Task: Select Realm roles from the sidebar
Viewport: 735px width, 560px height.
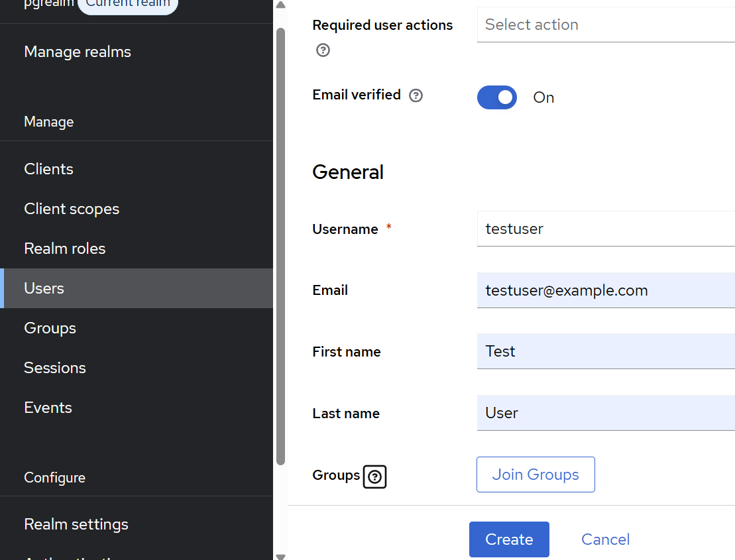Action: [64, 249]
